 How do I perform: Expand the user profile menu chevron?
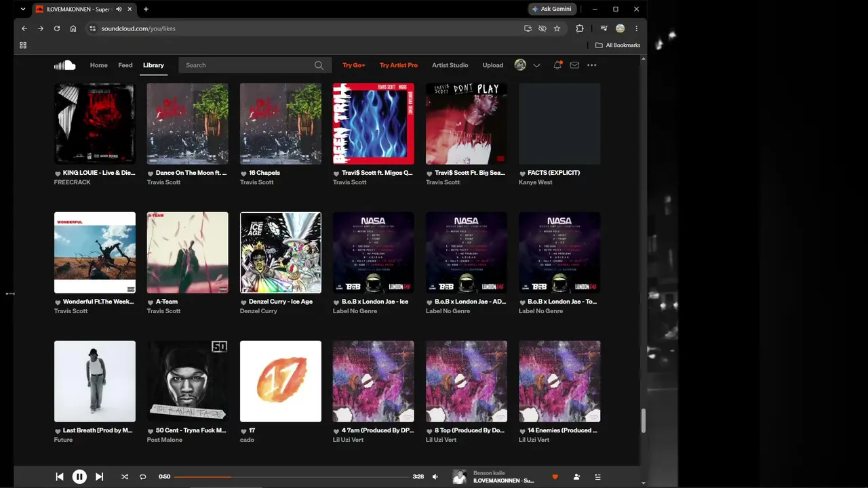(x=536, y=66)
